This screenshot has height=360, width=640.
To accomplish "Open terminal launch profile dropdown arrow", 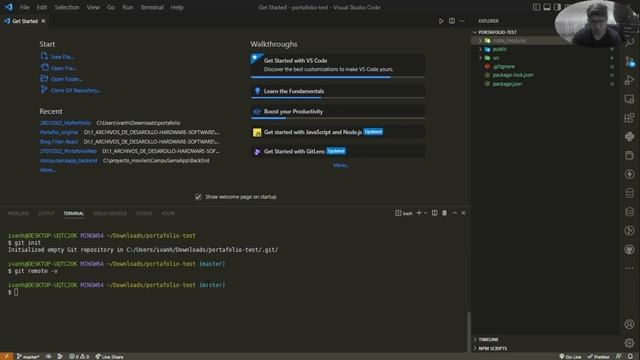I will [425, 213].
